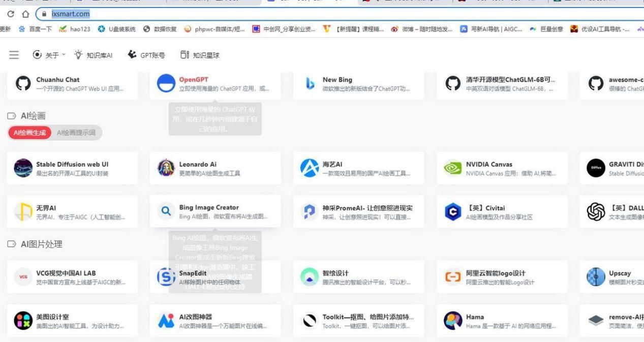The image size is (644, 342).
Task: Reload the page with the refresh button
Action: tap(11, 14)
